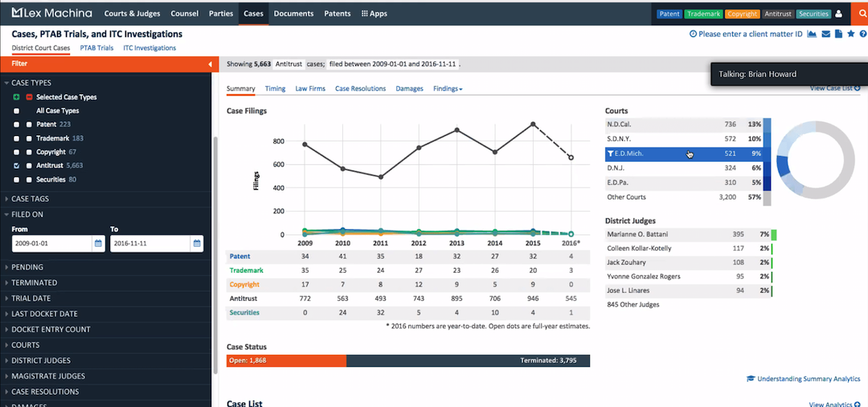The width and height of the screenshot is (868, 407).
Task: Open the From date calendar icon
Action: (x=98, y=243)
